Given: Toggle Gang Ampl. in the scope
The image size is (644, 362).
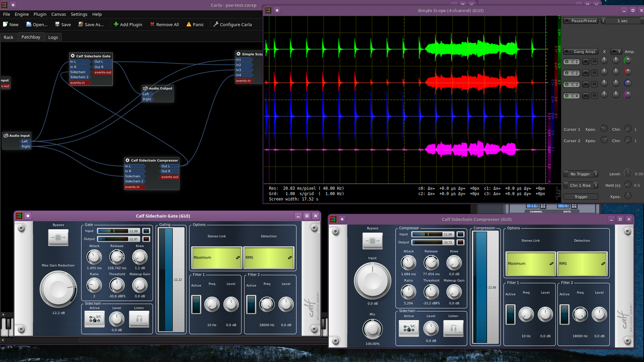Looking at the screenshot, I should pyautogui.click(x=580, y=52).
